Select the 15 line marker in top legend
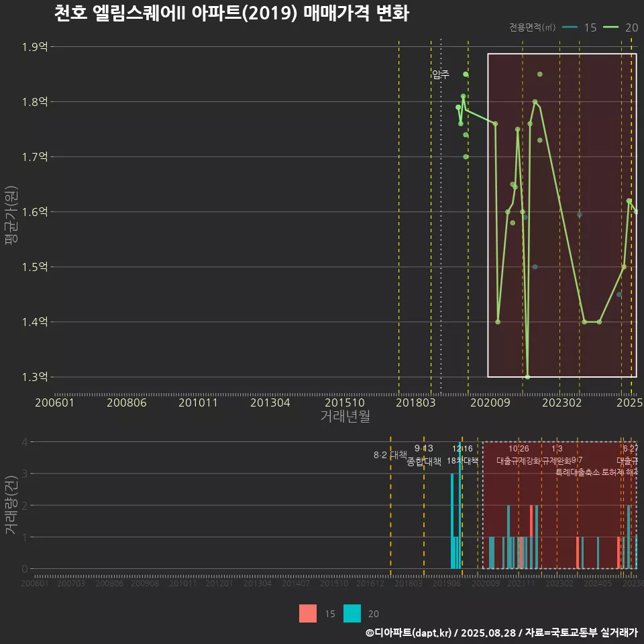The height and width of the screenshot is (644, 644). [570, 27]
